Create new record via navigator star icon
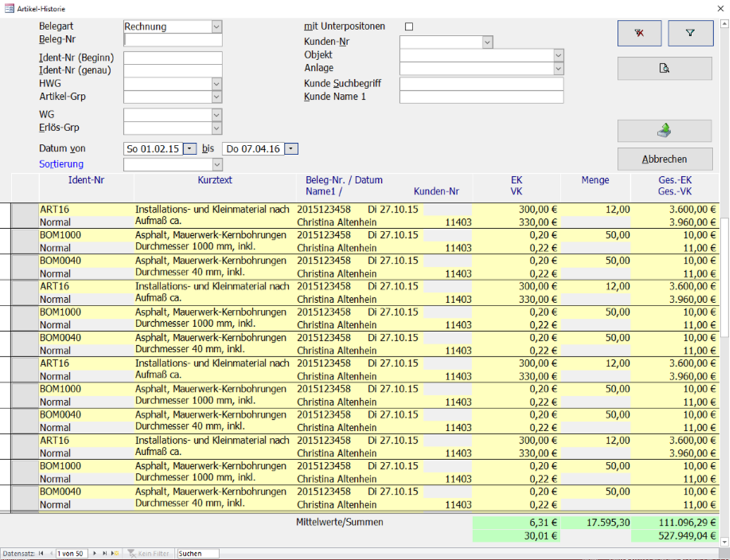The width and height of the screenshot is (730, 560). 116,553
